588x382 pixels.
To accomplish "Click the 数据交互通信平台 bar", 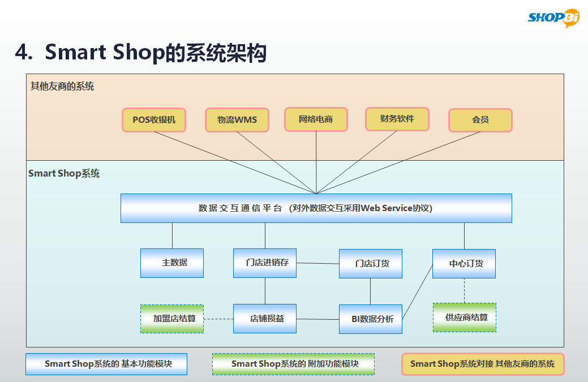I will coord(316,208).
